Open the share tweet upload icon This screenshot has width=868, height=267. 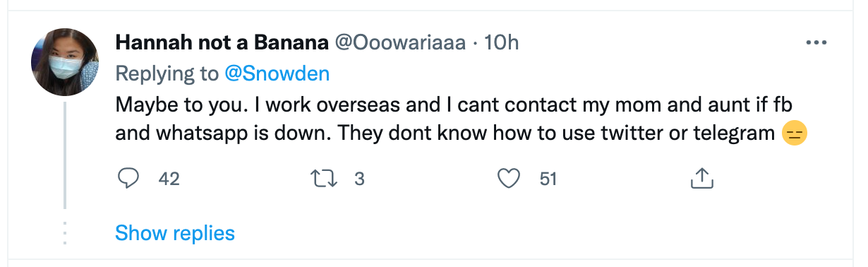(701, 179)
